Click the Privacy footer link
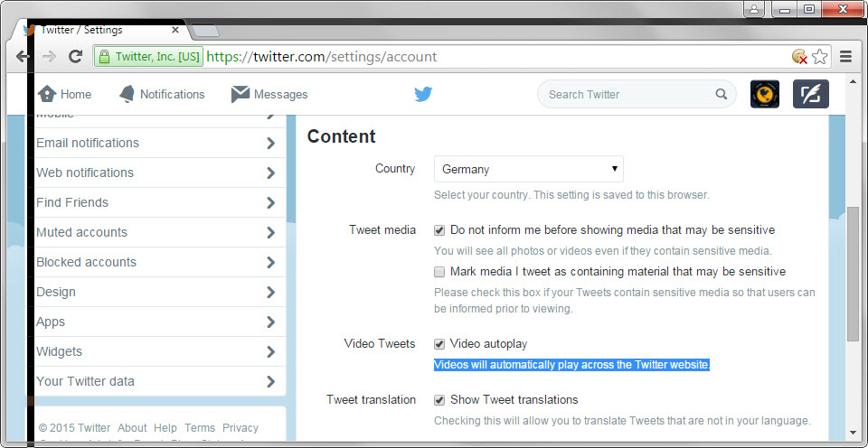Image resolution: width=868 pixels, height=448 pixels. (241, 428)
